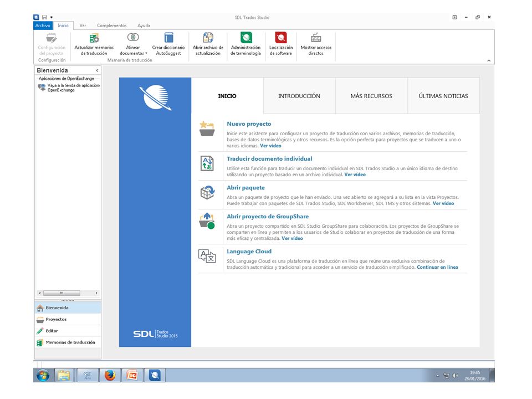Click Ver vídeo under Abrir paquete

tap(443, 203)
